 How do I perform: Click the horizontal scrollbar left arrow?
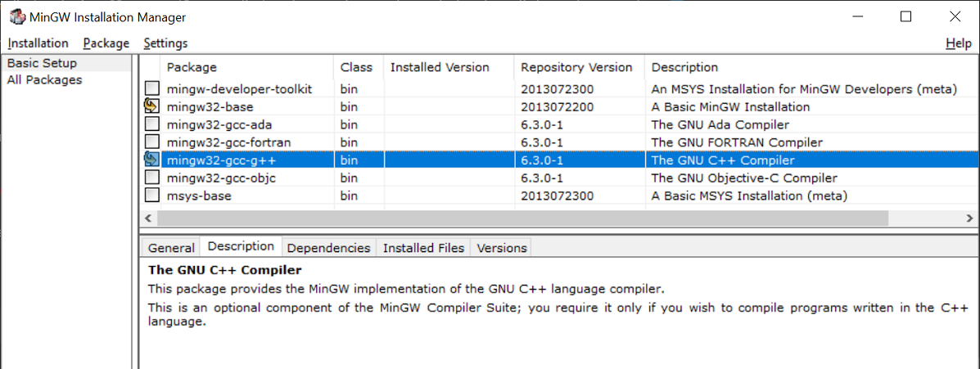(x=147, y=218)
